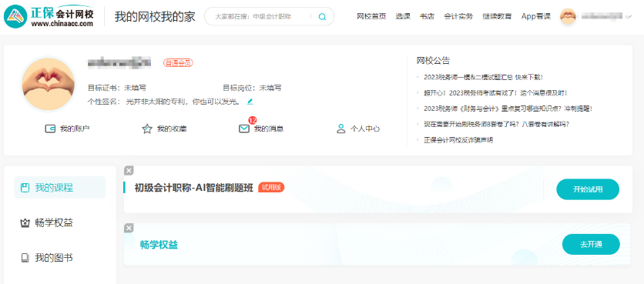Viewport: 644px width, 284px height.
Task: Open 我的账户 link
Action: [x=75, y=129]
